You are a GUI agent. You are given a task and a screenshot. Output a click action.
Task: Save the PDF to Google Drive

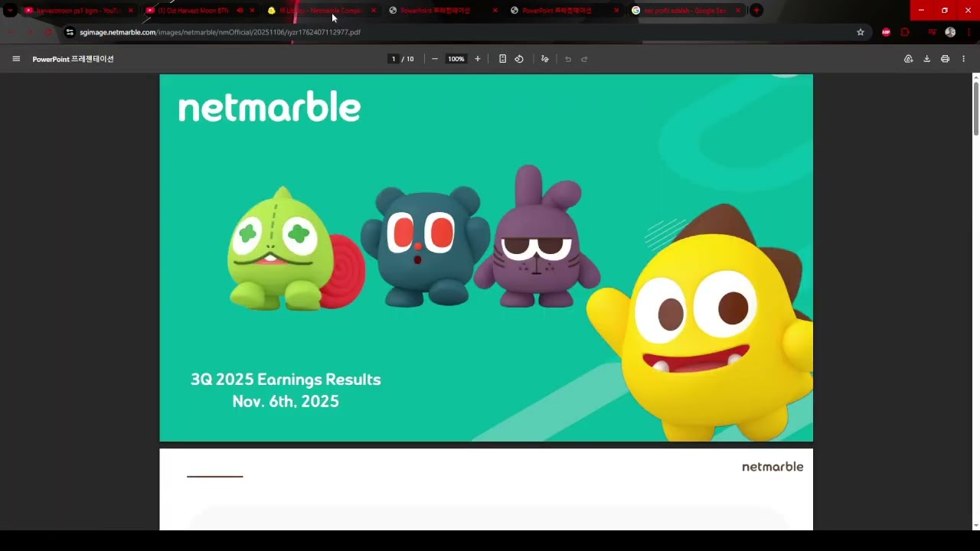point(909,59)
